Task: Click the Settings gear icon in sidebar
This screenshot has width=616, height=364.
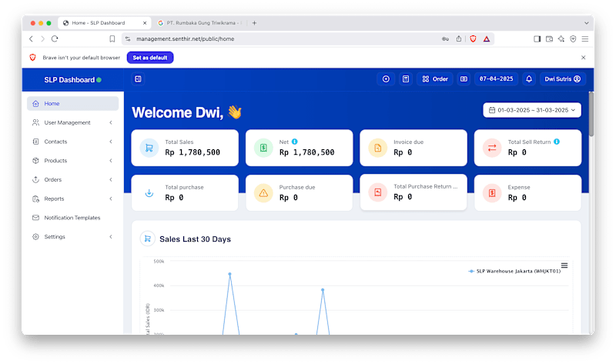Action: point(35,237)
